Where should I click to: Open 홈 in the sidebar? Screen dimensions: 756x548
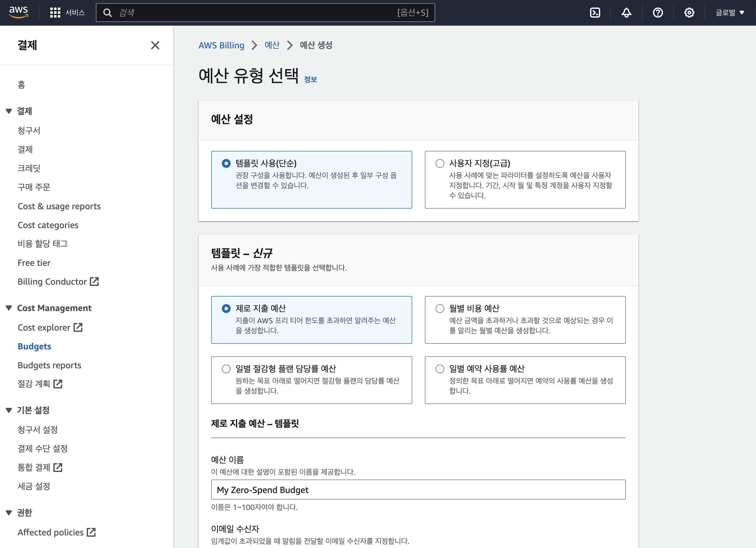[21, 85]
